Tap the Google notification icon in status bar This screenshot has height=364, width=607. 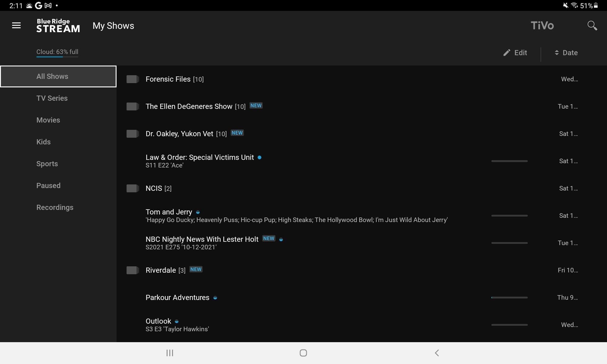coord(39,5)
